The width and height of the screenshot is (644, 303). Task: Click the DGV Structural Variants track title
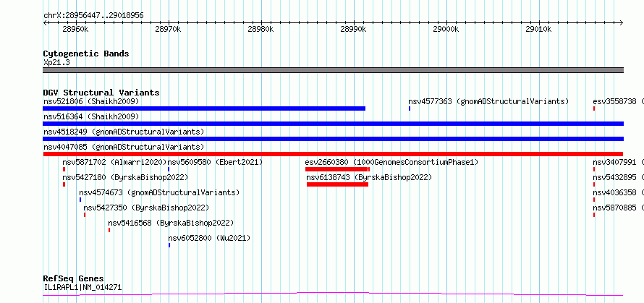101,93
